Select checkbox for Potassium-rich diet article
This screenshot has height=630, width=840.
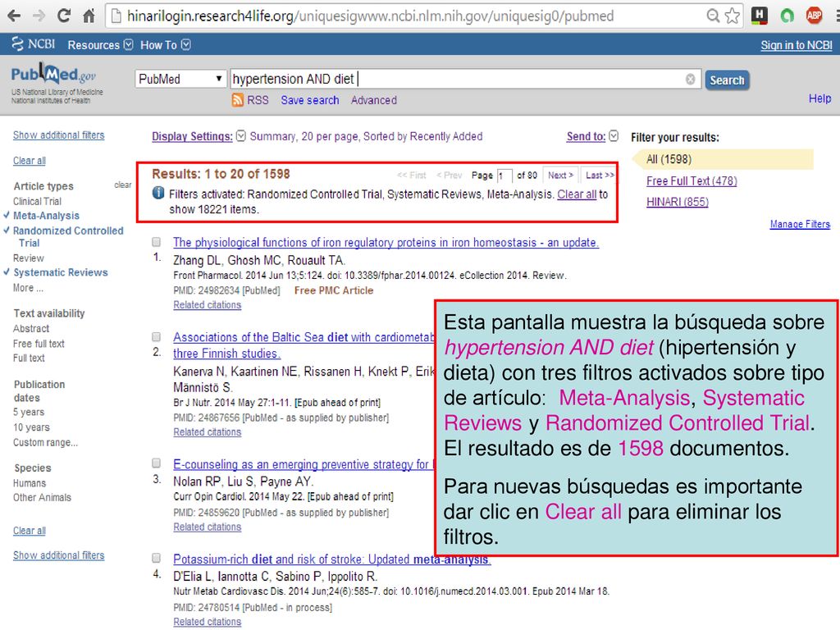click(157, 558)
